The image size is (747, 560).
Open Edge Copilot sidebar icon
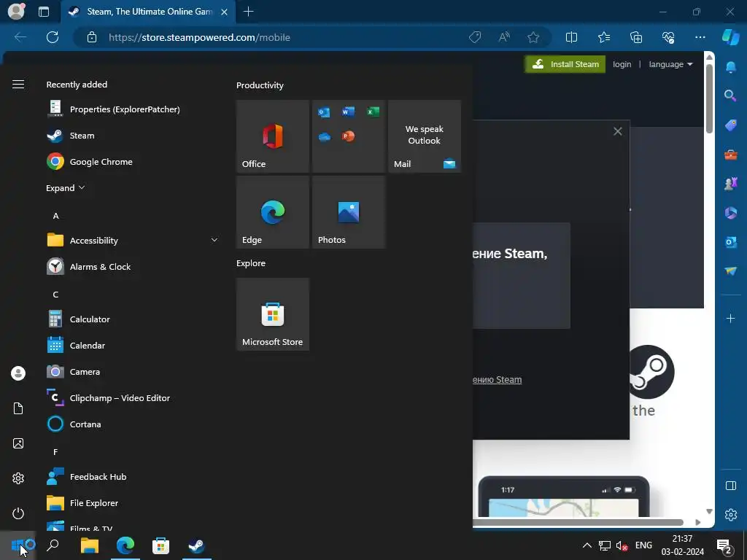click(x=731, y=37)
